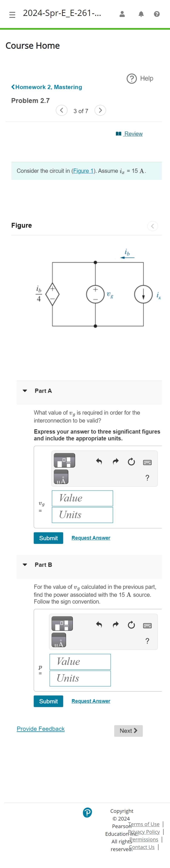Viewport: 170px width, 868px height.
Task: Collapse the Figure panel
Action: (152, 226)
